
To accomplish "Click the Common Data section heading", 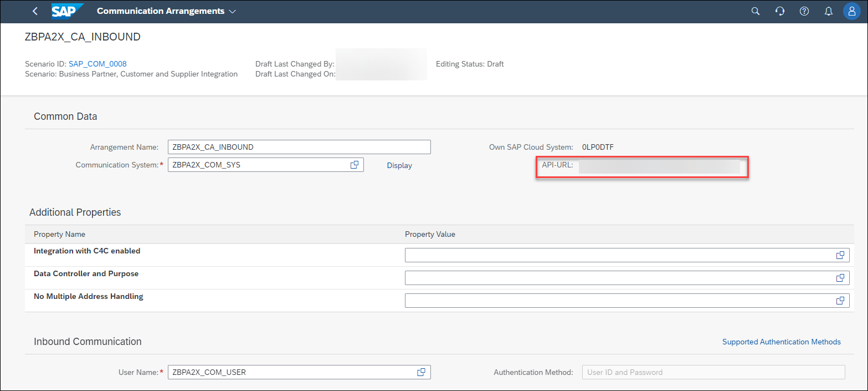I will (65, 116).
